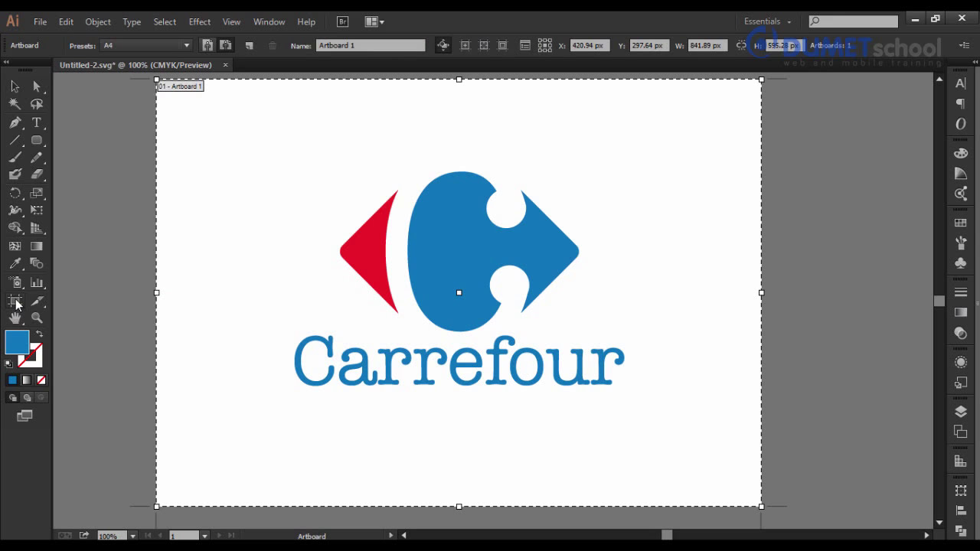Select the Shape Builder tool
This screenshot has width=980, height=551.
tap(15, 228)
